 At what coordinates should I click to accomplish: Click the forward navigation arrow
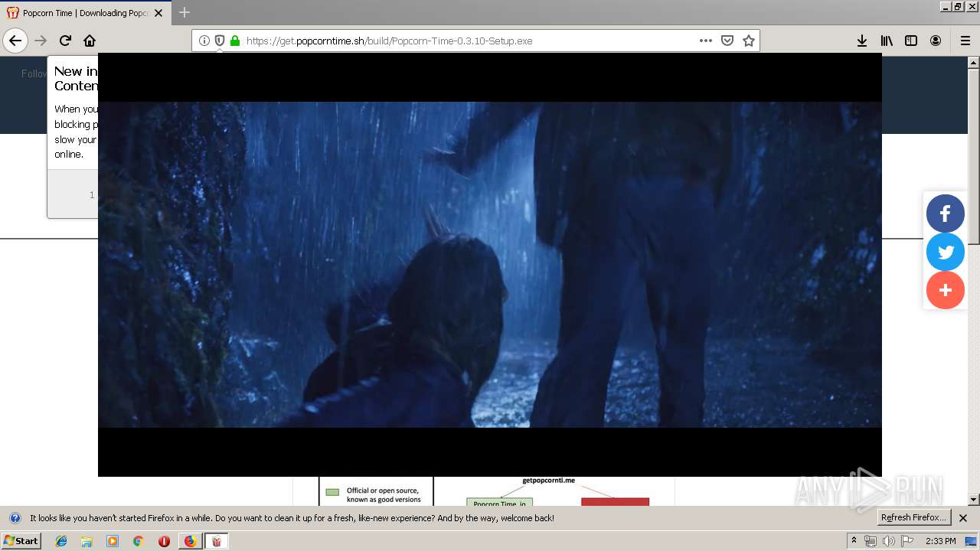point(41,41)
